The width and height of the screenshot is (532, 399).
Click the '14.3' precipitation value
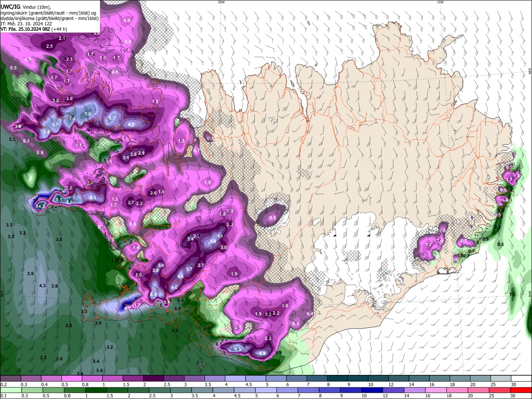tap(41, 206)
